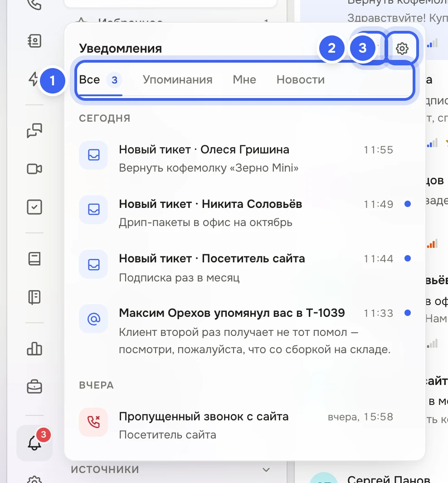
Task: Open the briefcase sidebar icon
Action: tap(34, 387)
